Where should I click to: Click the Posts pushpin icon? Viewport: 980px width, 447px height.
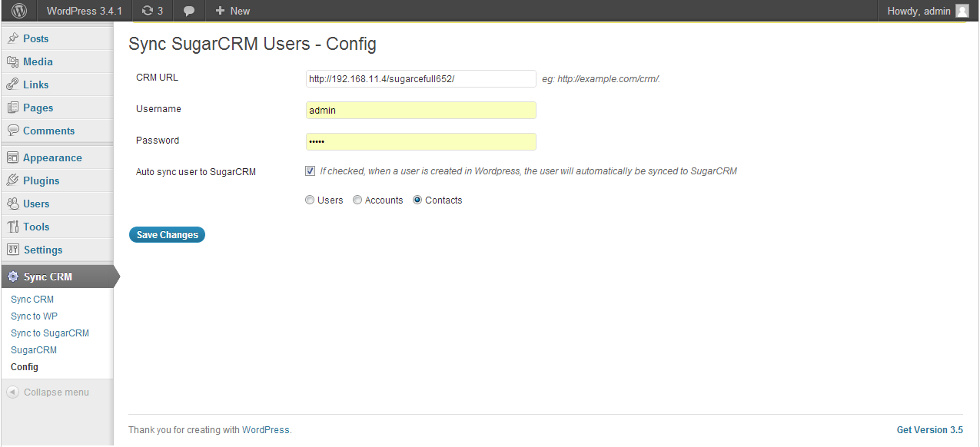coord(12,38)
